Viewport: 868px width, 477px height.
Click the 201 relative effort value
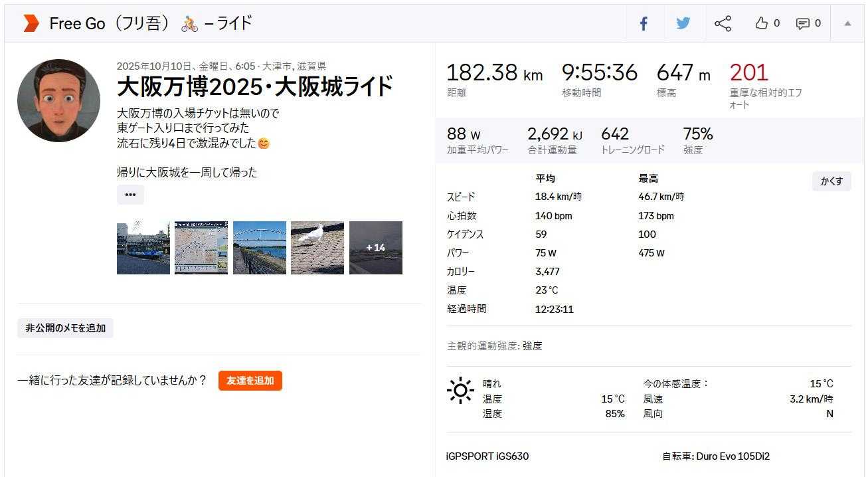(748, 72)
